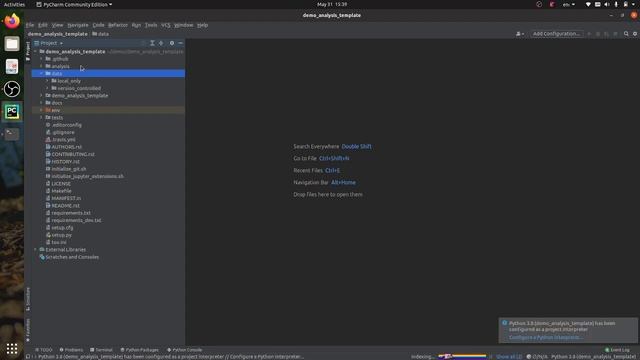Image resolution: width=640 pixels, height=360 pixels.
Task: Expand the analysis folder
Action: pos(42,66)
